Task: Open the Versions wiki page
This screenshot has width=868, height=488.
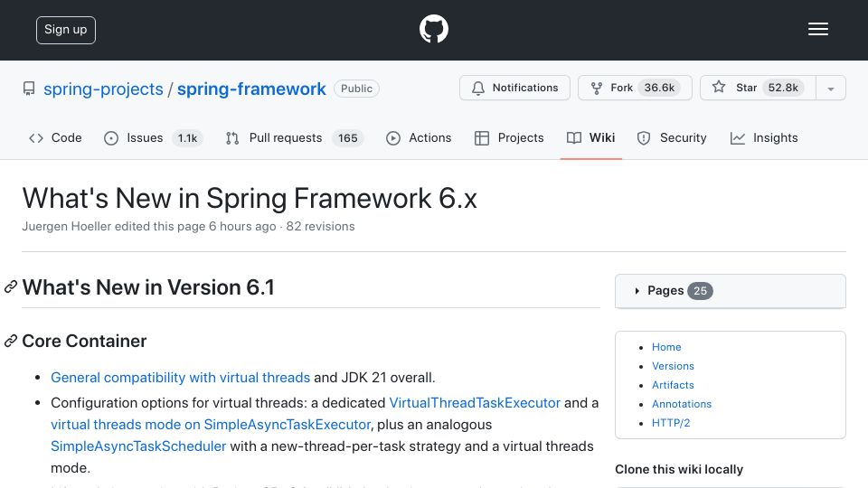Action: 673,366
